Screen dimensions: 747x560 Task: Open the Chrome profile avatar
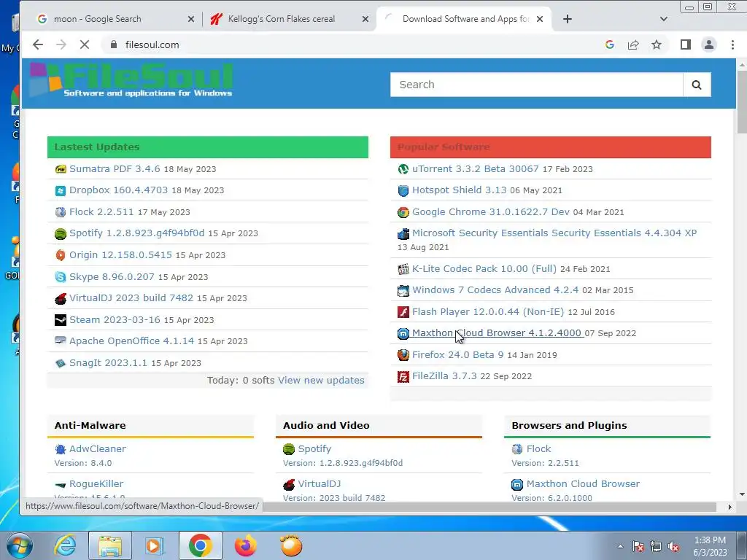(x=709, y=44)
